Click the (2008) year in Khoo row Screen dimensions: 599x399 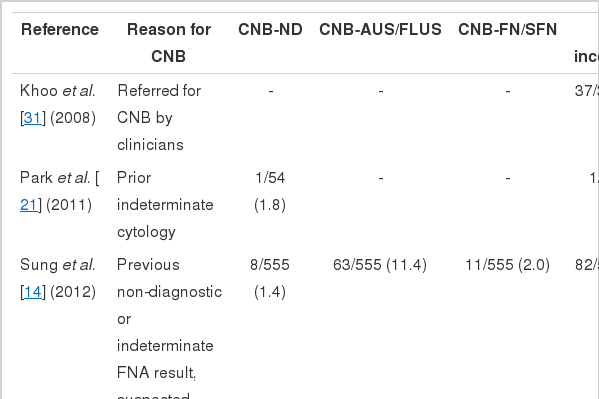point(73,118)
